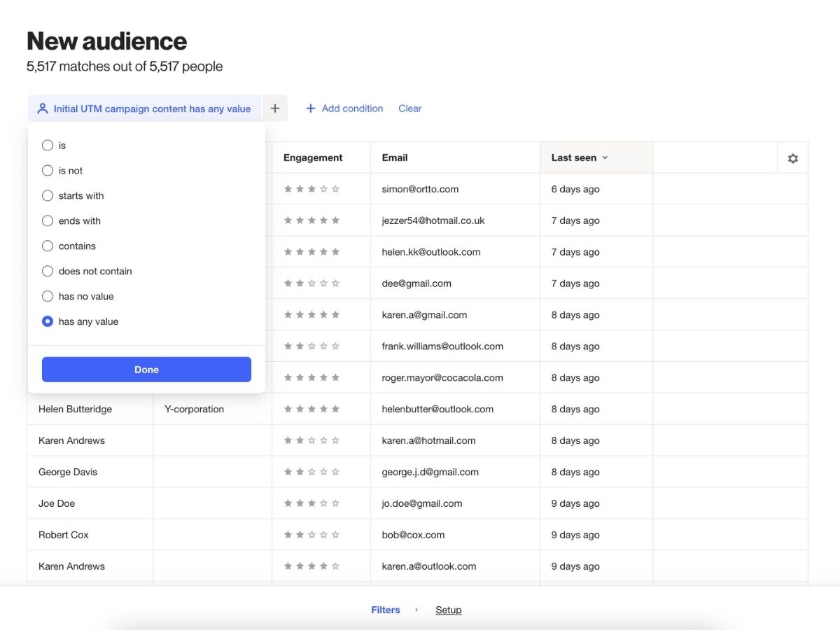Screen dimensions: 840x630
Task: Select the "has no value" option
Action: (48, 297)
